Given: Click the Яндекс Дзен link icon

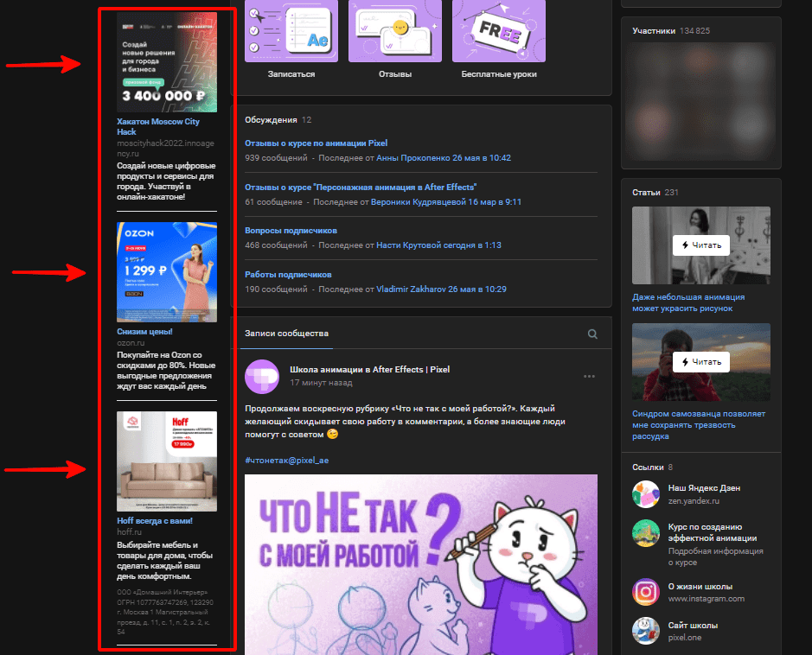Looking at the screenshot, I should pyautogui.click(x=646, y=494).
